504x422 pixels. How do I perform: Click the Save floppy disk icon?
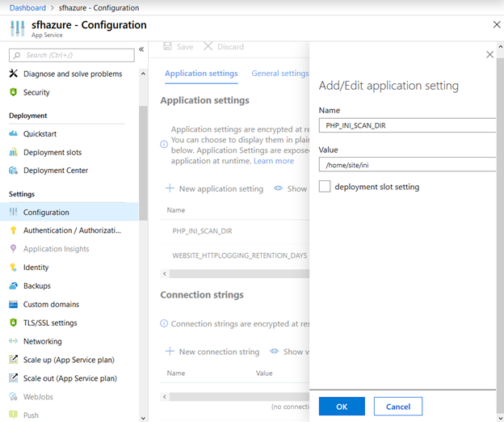pos(167,46)
